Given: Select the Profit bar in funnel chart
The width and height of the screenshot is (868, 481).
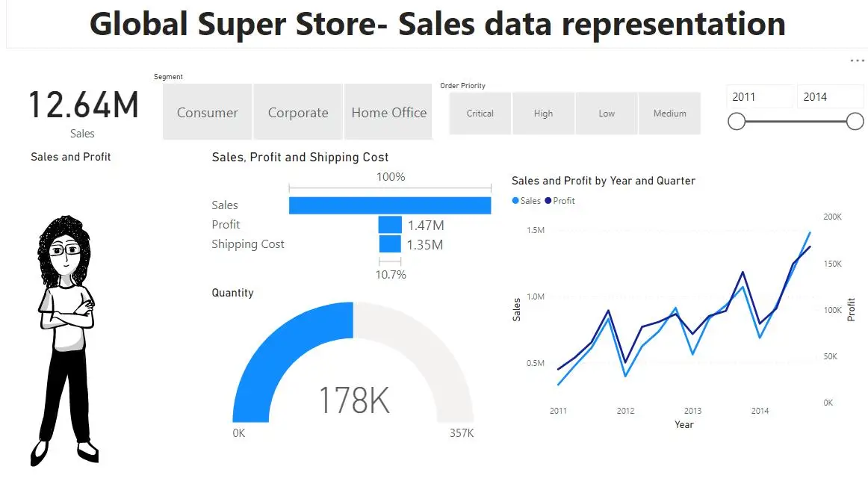Looking at the screenshot, I should [x=389, y=224].
